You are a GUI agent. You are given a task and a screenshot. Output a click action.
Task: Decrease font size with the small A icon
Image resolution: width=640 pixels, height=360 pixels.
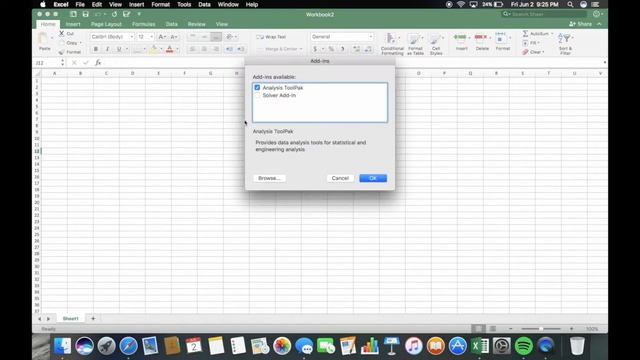point(173,37)
